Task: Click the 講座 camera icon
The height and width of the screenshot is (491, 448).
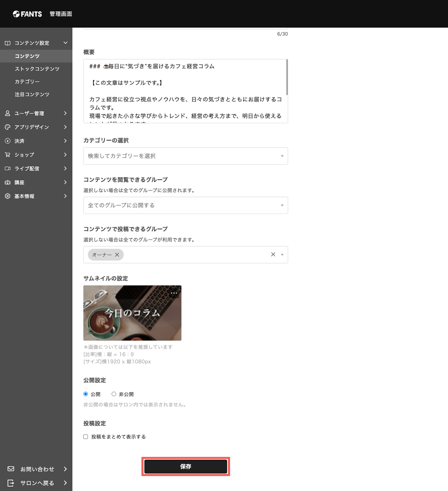Action: [x=8, y=182]
